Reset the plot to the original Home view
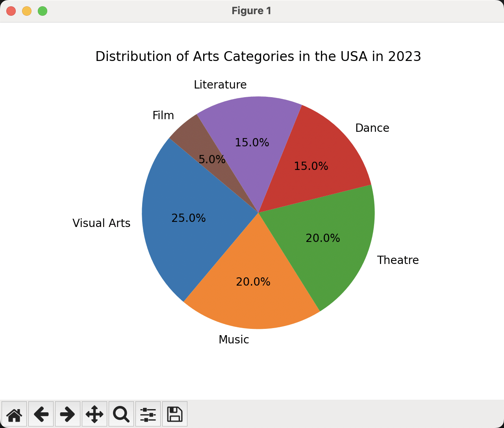The height and width of the screenshot is (428, 504). [14, 414]
